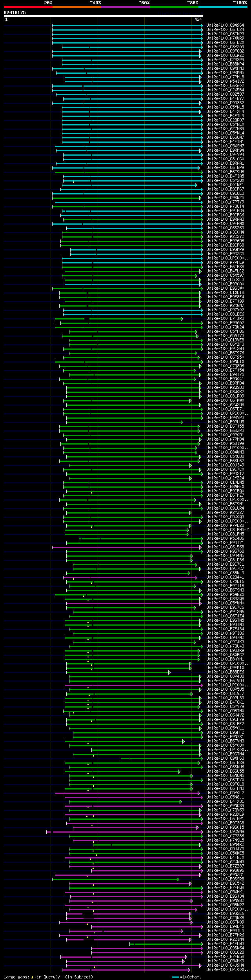Open the UniRef100_B6T9U6 hit
This screenshot has height=980, width=251.
point(225,172)
